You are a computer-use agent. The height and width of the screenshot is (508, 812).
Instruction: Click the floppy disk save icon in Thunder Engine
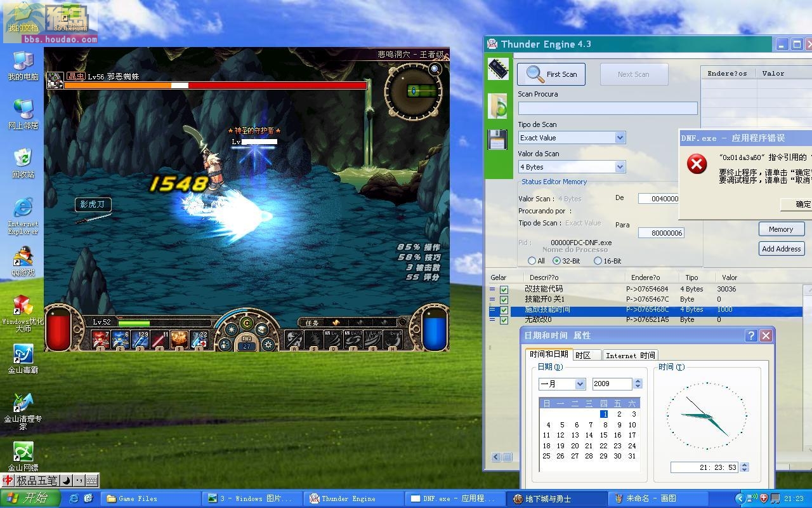pyautogui.click(x=497, y=139)
